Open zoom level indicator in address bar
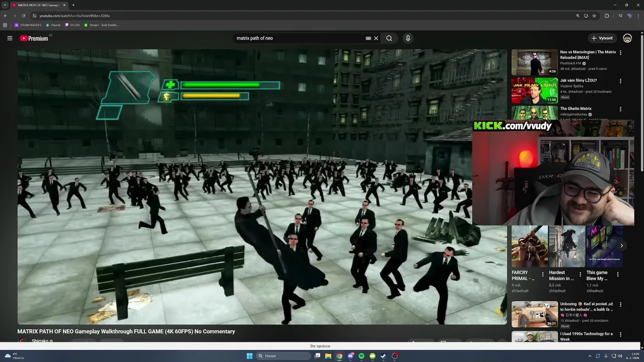Screen dimensions: 644x362 578,16
